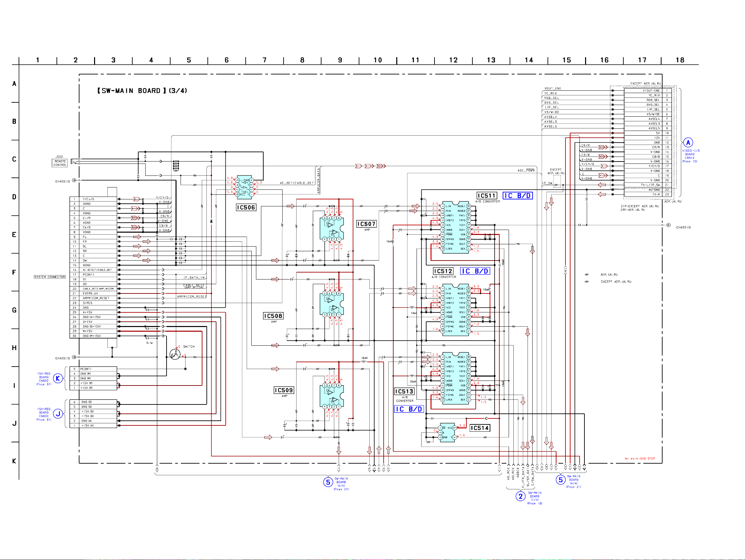Click the AMPMICOM_RESET pin 22 row
The height and width of the screenshot is (560, 745).
pyautogui.click(x=93, y=298)
